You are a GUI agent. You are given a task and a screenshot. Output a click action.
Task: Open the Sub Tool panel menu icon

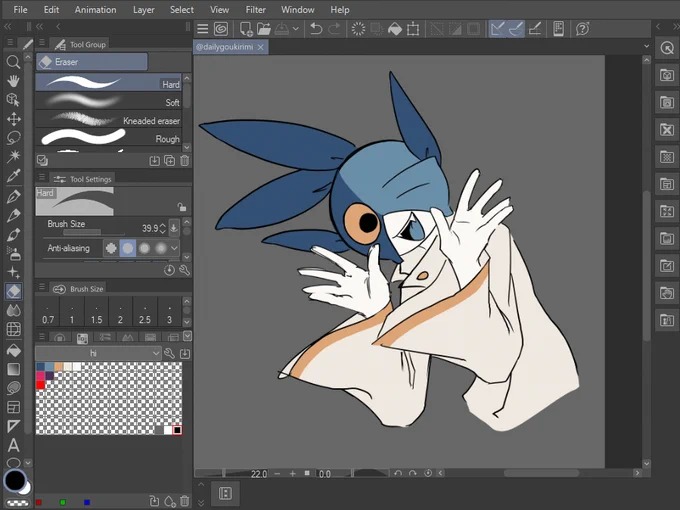[42, 43]
